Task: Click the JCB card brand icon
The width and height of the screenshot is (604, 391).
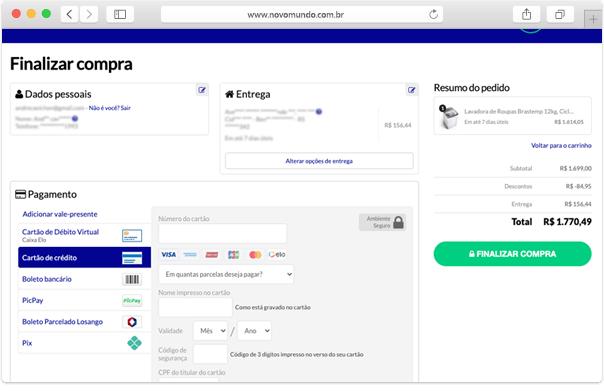Action: pos(233,255)
